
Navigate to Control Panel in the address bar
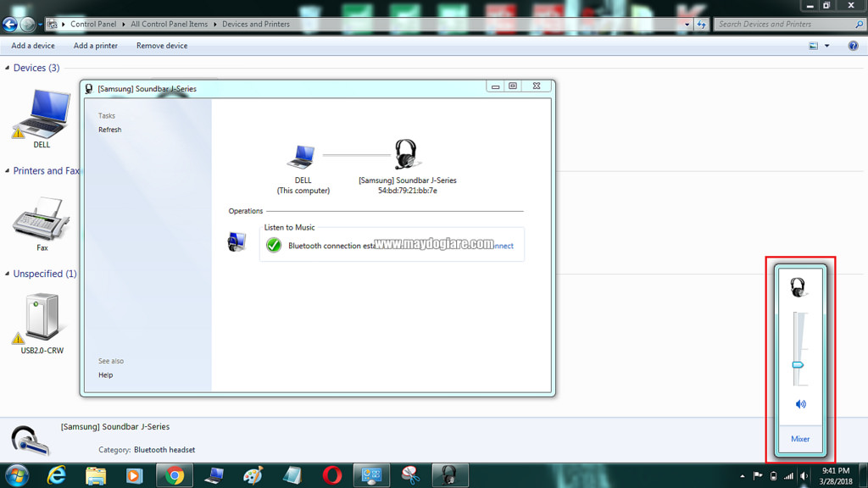pos(93,25)
